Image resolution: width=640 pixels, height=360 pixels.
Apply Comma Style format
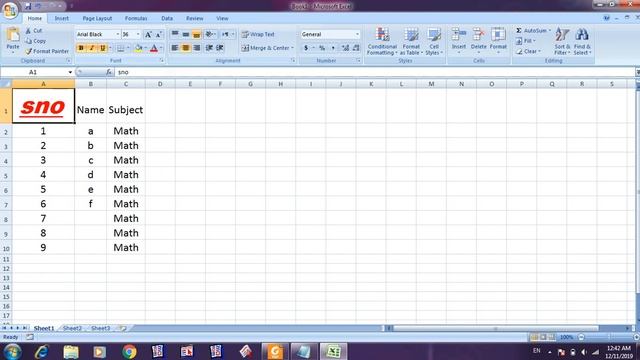[x=333, y=48]
